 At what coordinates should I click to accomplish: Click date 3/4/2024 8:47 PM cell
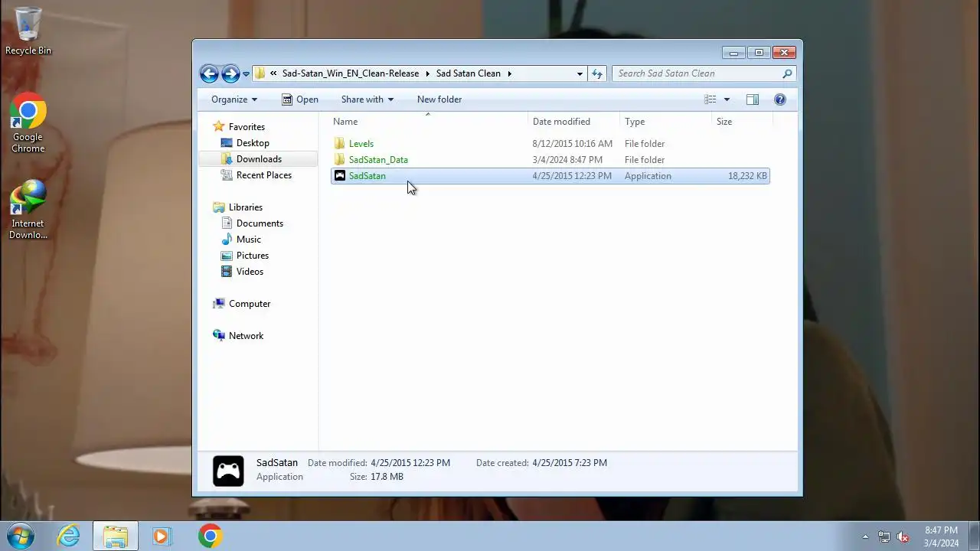tap(567, 160)
